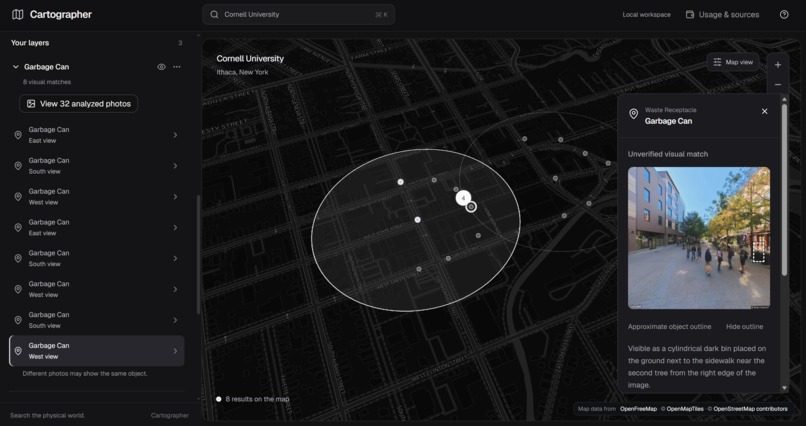Click the left sidebar scrollbar
The image size is (806, 426).
coord(198,254)
